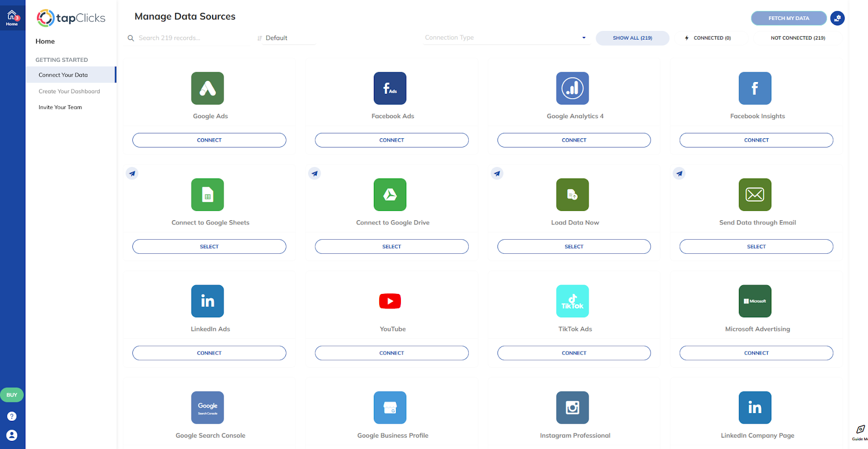This screenshot has height=449, width=868.
Task: Click the Instagram Professional icon
Action: click(572, 407)
